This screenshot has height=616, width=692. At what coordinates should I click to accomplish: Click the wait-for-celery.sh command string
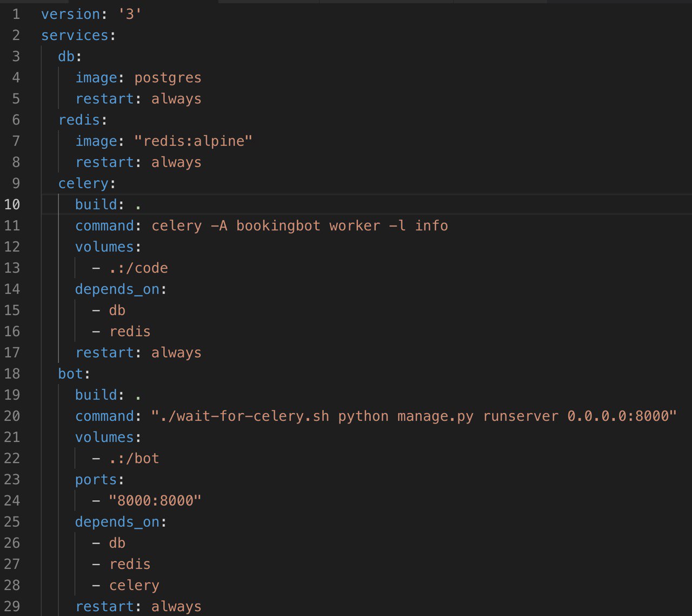414,416
